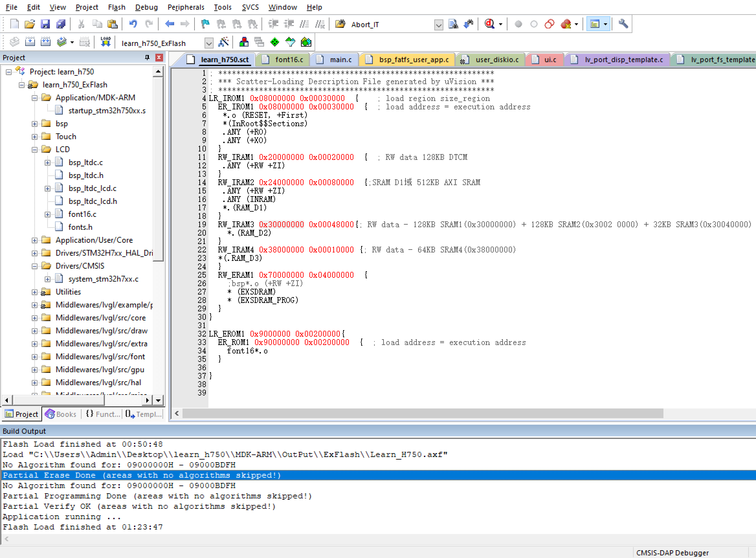Click the Undo icon

point(133,24)
